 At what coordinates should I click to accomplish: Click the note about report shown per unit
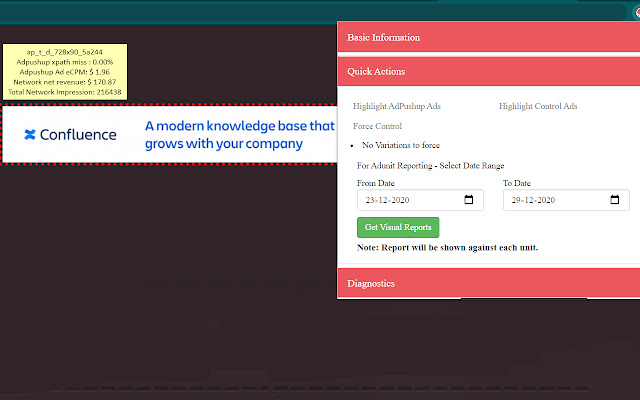tap(447, 248)
